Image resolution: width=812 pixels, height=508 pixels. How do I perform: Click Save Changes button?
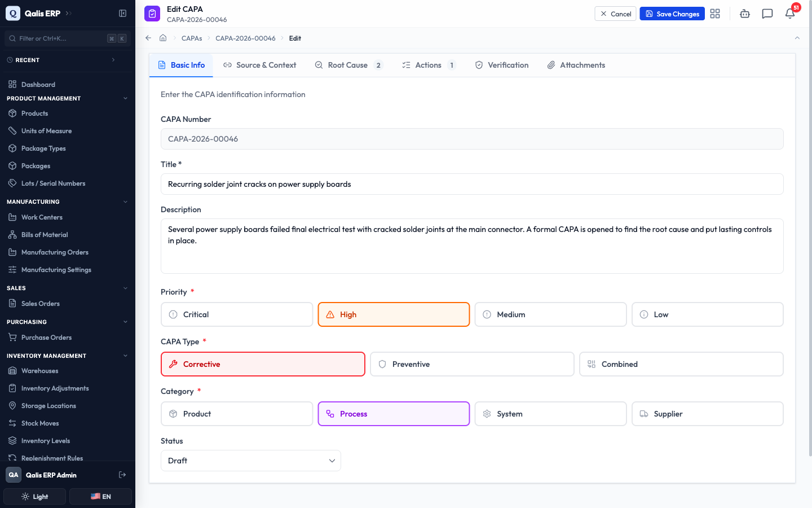click(672, 14)
